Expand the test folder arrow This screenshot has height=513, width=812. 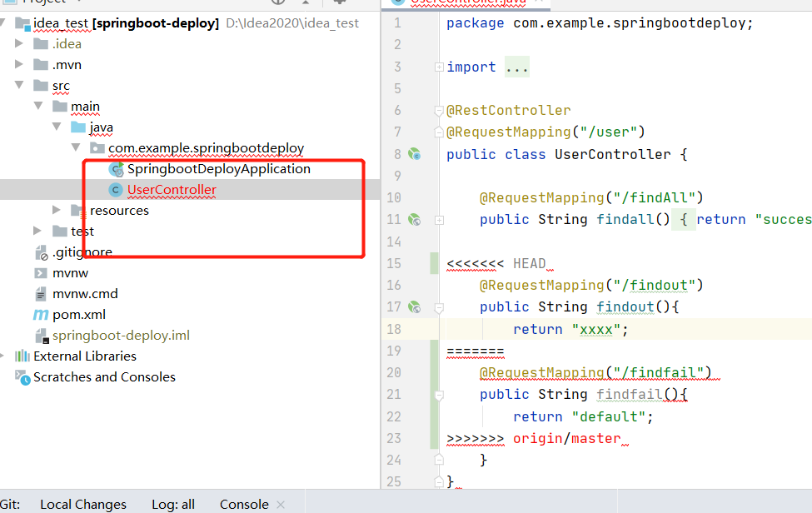[x=37, y=231]
